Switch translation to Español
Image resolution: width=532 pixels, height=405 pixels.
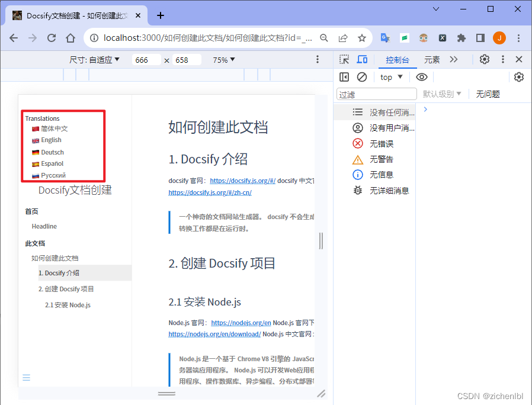[48, 164]
